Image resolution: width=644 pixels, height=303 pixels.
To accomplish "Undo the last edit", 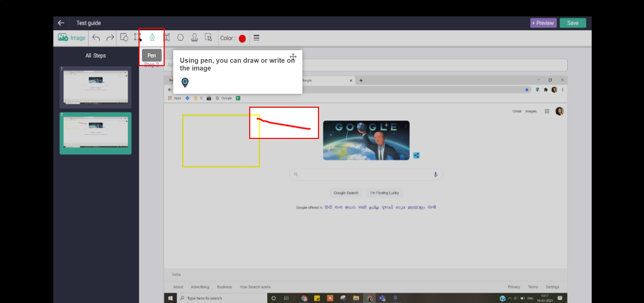I will [96, 38].
